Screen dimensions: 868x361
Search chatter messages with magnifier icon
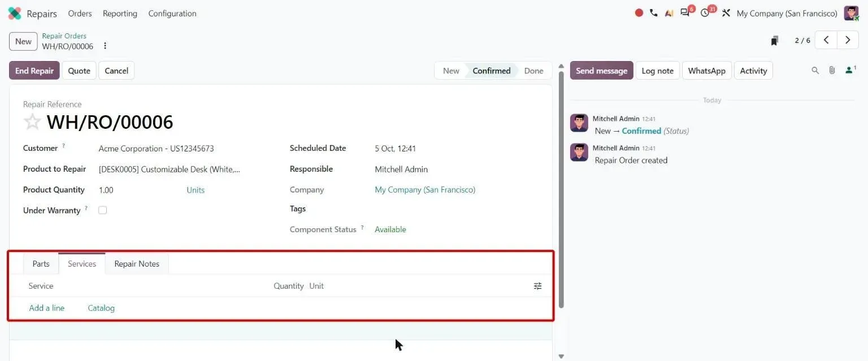(x=815, y=71)
